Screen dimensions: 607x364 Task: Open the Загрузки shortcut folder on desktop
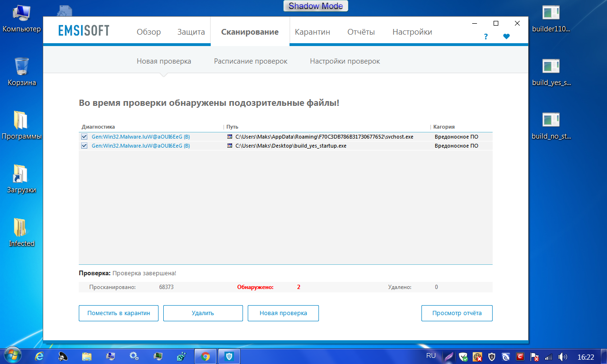coord(21,179)
